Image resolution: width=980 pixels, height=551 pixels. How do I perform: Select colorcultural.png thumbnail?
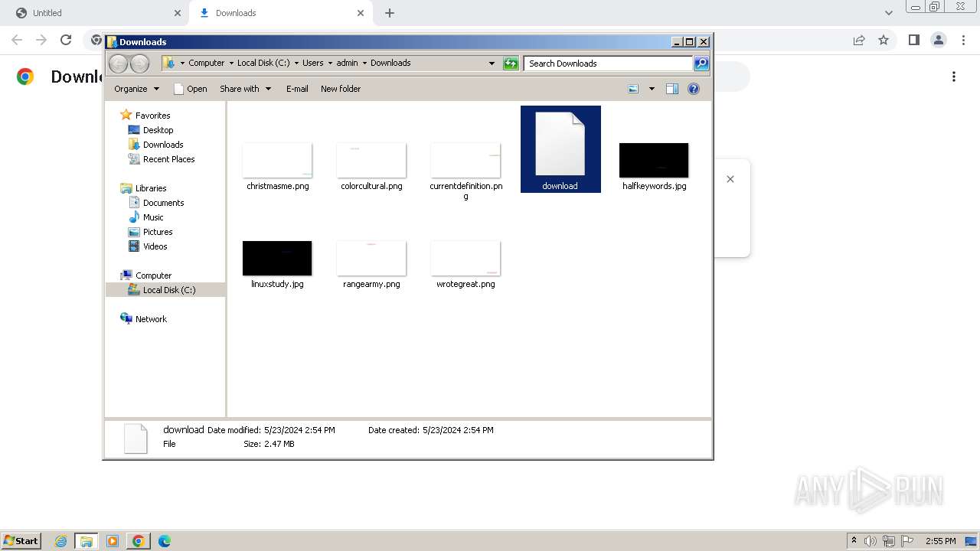[x=371, y=161]
